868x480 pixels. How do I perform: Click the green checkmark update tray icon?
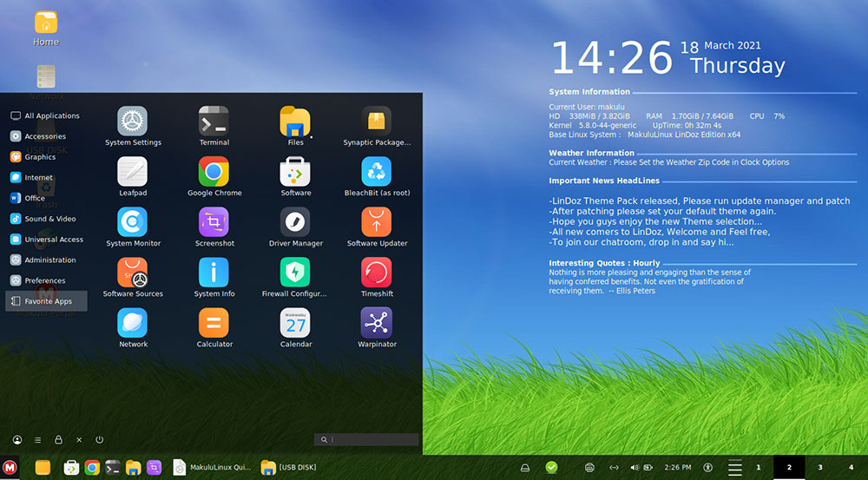click(551, 468)
